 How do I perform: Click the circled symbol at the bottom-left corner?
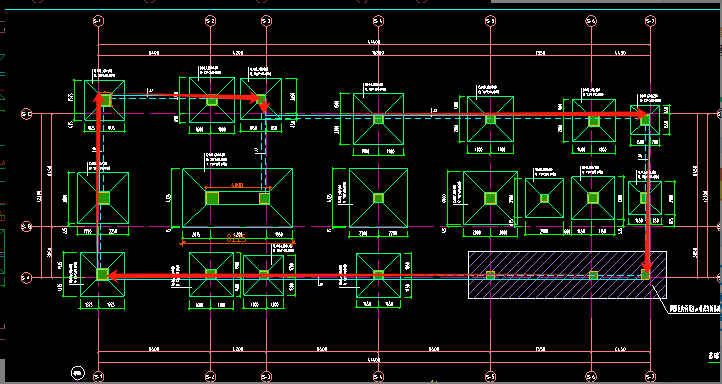pos(78,372)
